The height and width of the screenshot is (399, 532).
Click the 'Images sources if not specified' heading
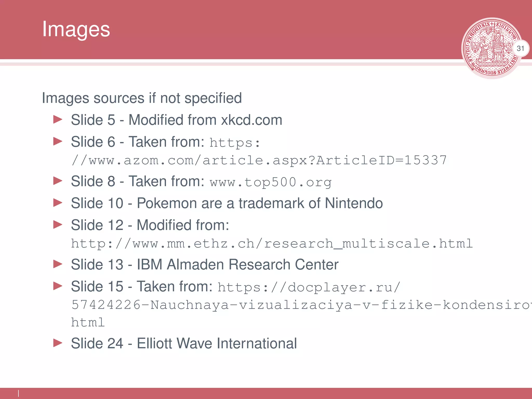(x=142, y=98)
